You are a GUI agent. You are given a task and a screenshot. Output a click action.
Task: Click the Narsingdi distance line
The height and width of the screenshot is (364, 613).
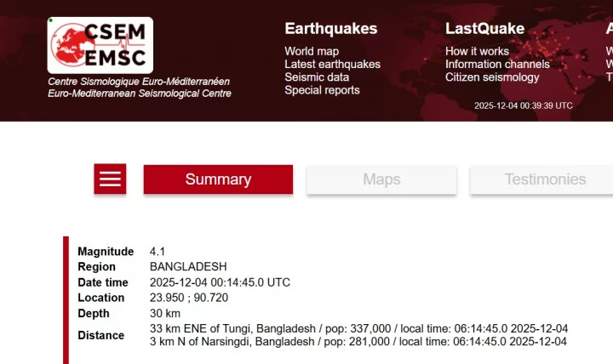[x=358, y=342]
